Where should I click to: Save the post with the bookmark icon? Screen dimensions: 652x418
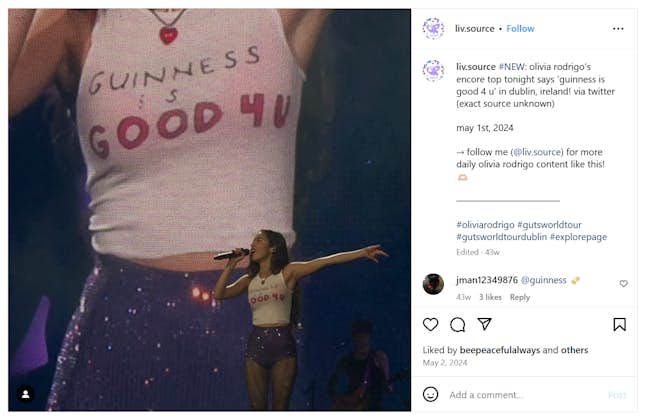pos(619,325)
